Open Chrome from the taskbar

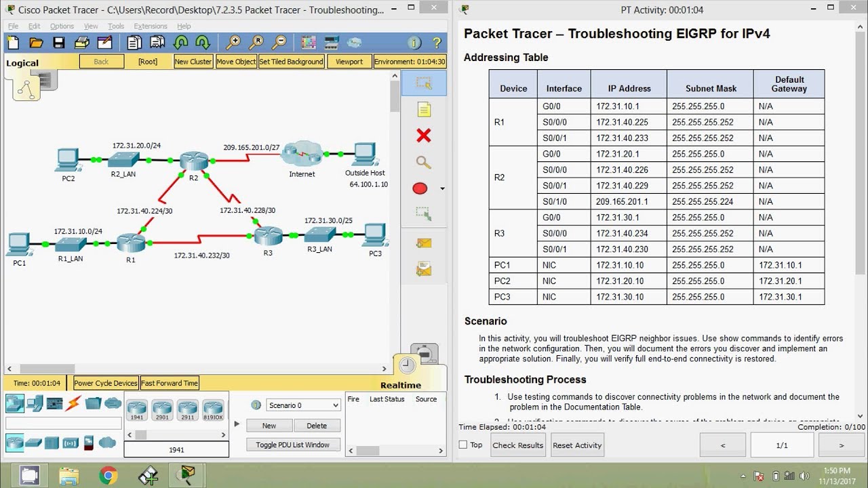tap(108, 476)
